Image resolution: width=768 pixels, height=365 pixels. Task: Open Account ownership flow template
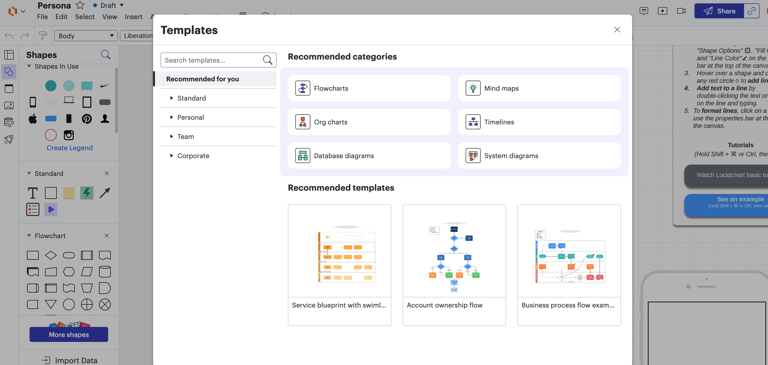tap(454, 265)
